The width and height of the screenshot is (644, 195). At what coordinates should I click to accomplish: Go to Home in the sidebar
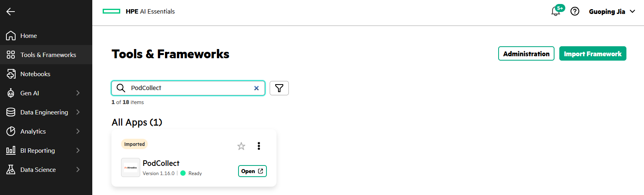point(46,35)
